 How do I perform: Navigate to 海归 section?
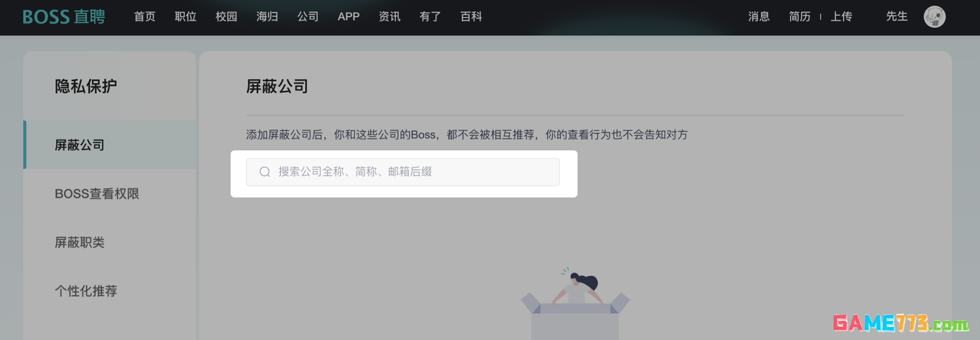click(x=267, y=17)
